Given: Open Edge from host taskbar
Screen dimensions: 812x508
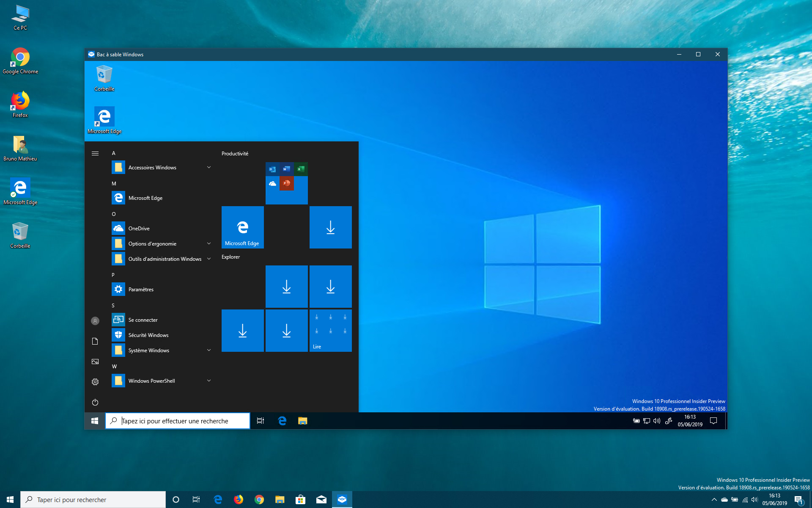Looking at the screenshot, I should tap(218, 500).
